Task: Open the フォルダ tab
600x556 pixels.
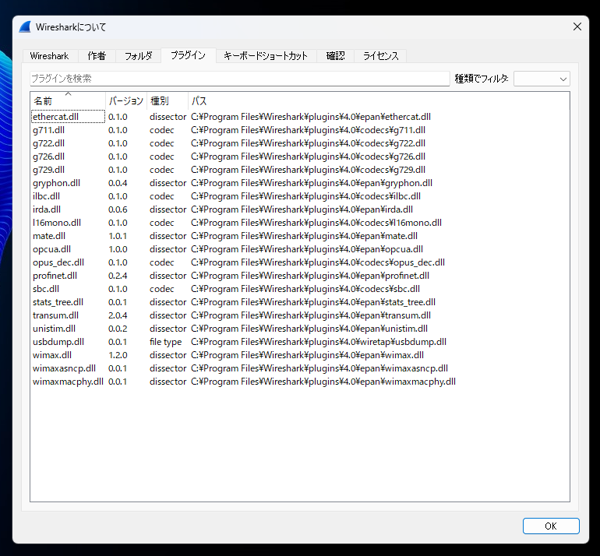Action: [x=138, y=56]
